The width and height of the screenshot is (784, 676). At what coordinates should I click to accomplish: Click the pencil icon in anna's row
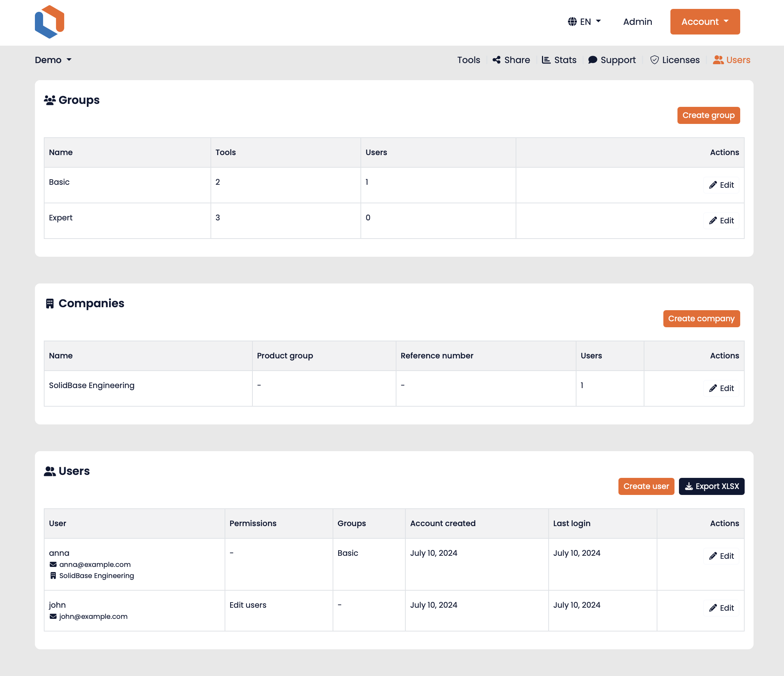[x=713, y=556]
